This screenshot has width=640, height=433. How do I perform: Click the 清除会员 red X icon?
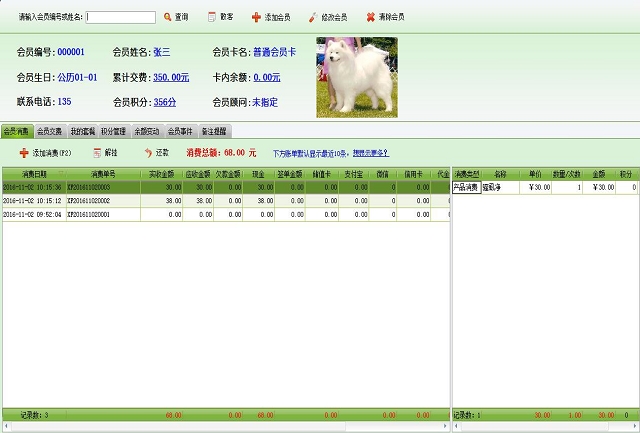[x=371, y=17]
